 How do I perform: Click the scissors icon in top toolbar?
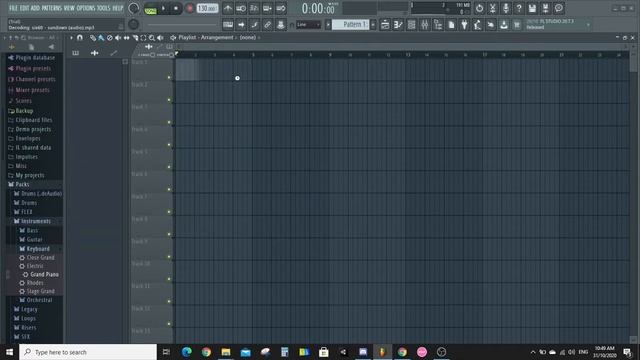click(x=493, y=8)
